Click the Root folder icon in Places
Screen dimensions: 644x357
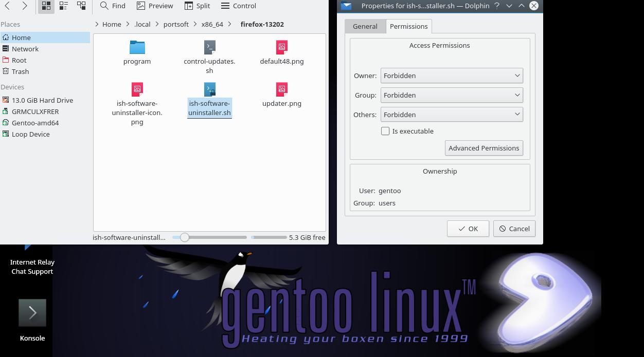pyautogui.click(x=6, y=60)
